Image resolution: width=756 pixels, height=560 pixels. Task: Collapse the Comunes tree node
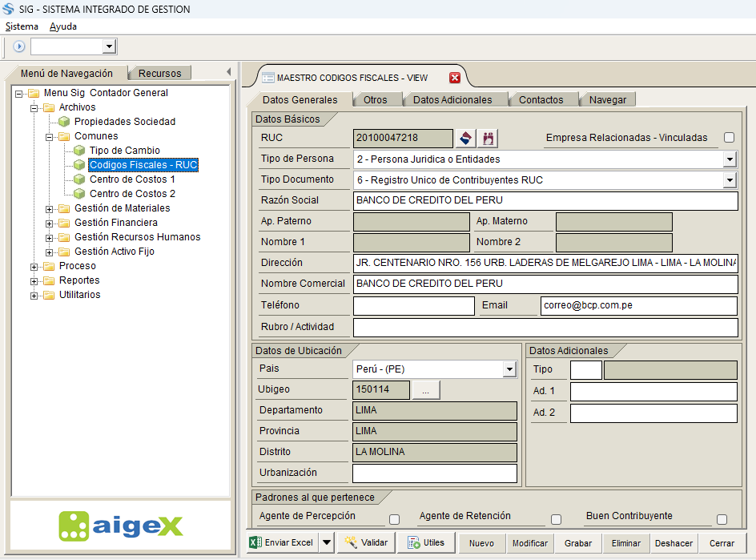click(49, 138)
